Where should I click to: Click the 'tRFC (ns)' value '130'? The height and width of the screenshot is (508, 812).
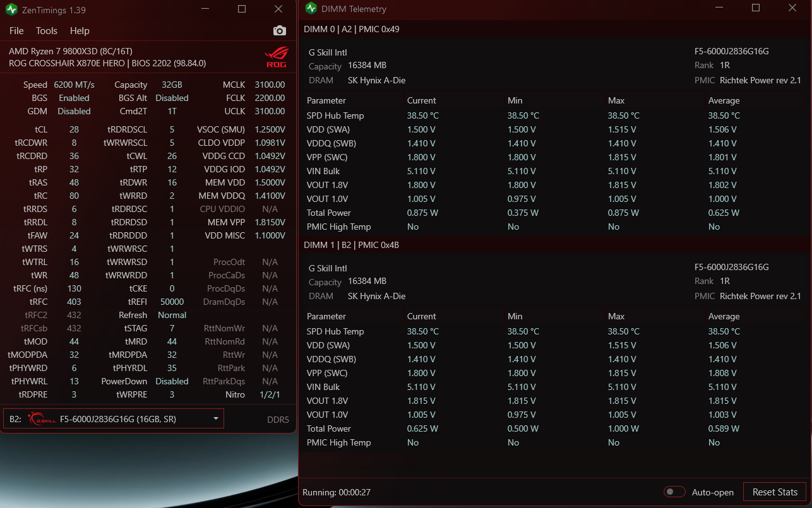tap(74, 288)
